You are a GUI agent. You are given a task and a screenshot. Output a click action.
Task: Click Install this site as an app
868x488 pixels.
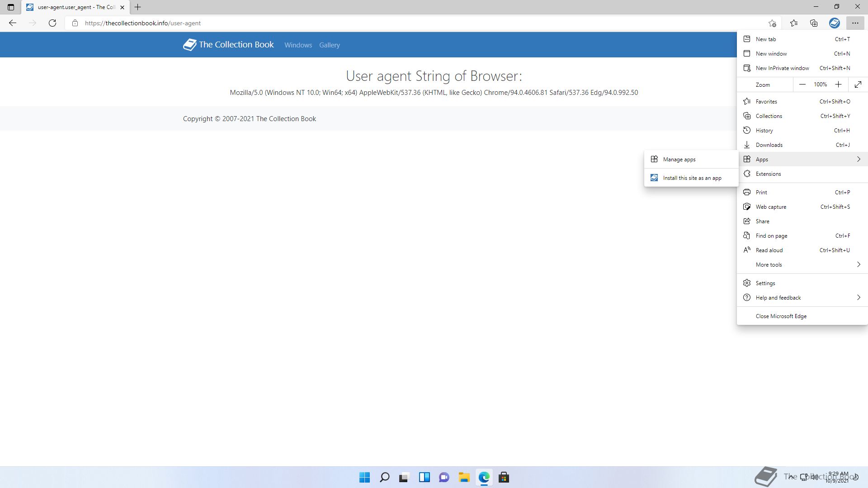coord(691,178)
